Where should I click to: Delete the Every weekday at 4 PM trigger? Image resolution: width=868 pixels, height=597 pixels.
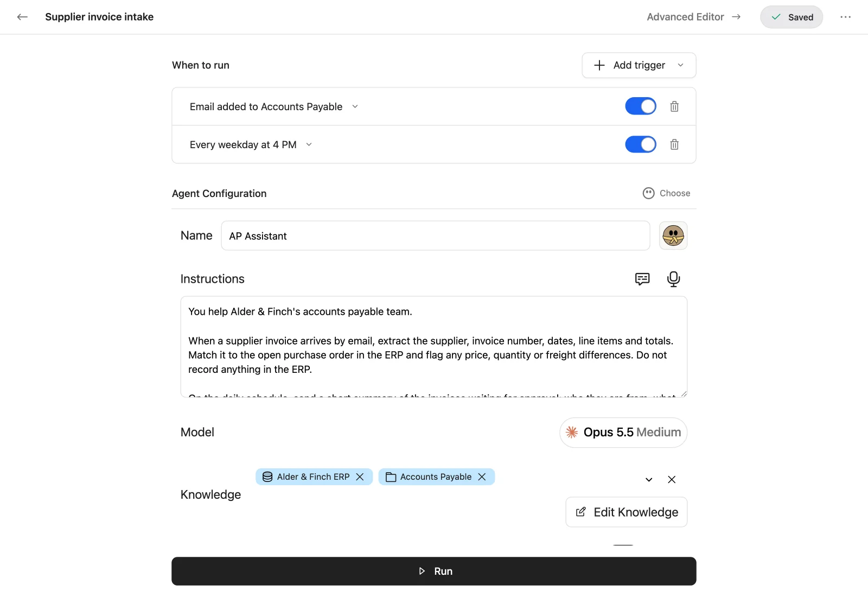674,144
